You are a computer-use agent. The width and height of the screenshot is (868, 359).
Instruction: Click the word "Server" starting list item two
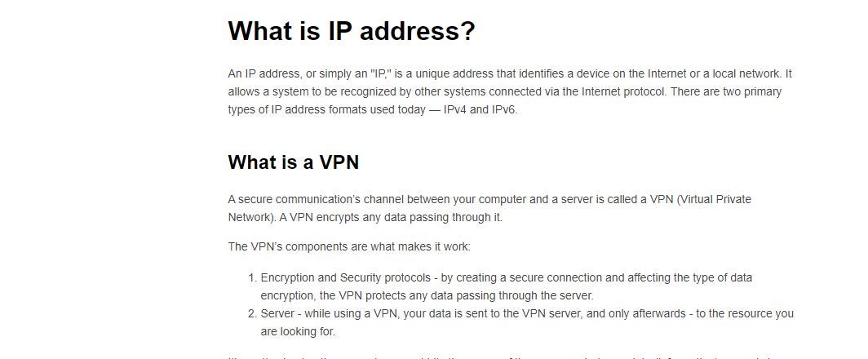[x=277, y=313]
